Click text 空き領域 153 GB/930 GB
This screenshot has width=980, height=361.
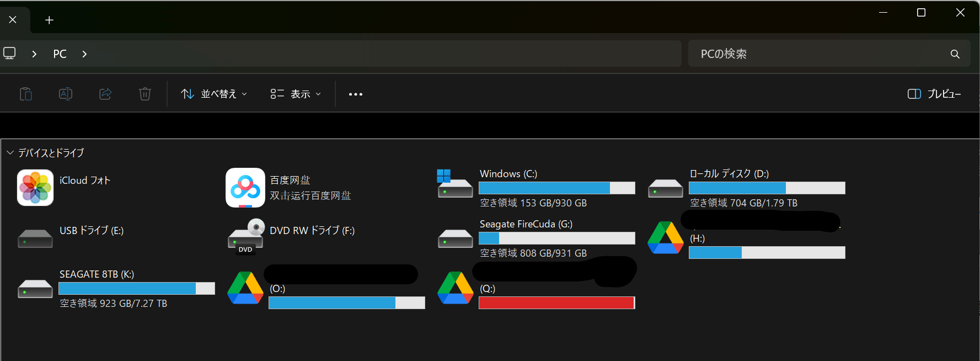pos(533,203)
